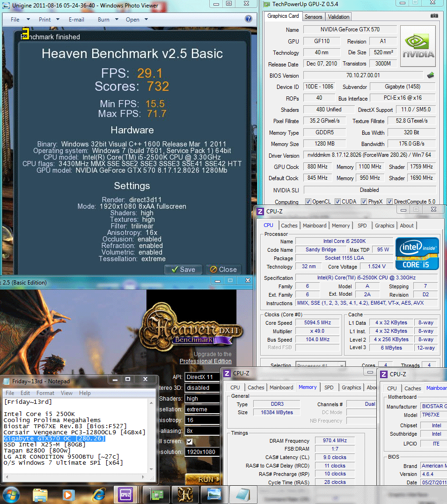Open Notepad View menu
This screenshot has width=447, height=504.
pos(66,393)
